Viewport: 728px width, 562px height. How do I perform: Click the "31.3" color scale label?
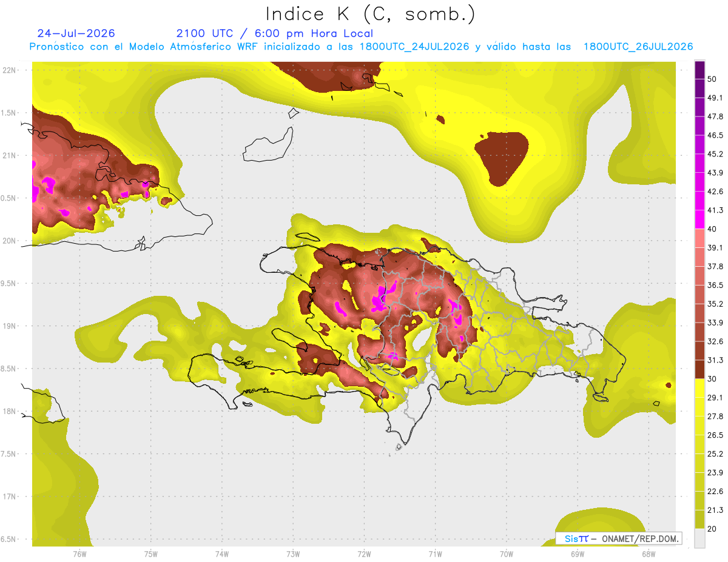coord(715,360)
